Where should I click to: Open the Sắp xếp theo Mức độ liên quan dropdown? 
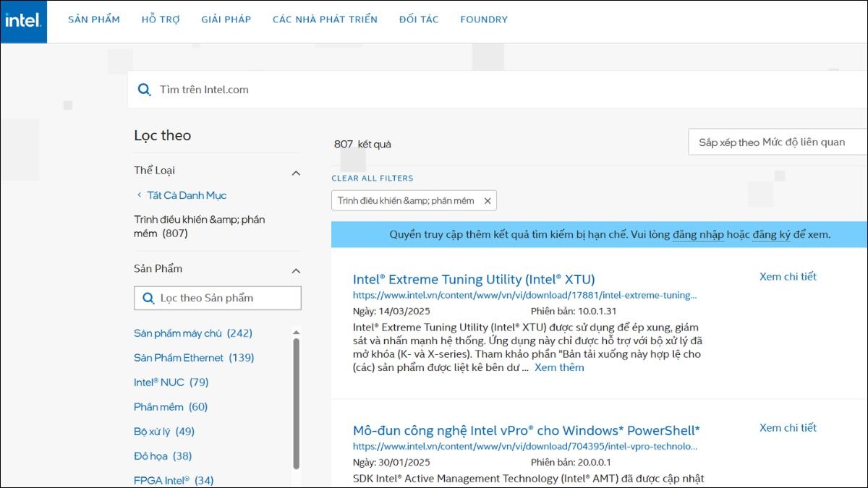pos(778,142)
